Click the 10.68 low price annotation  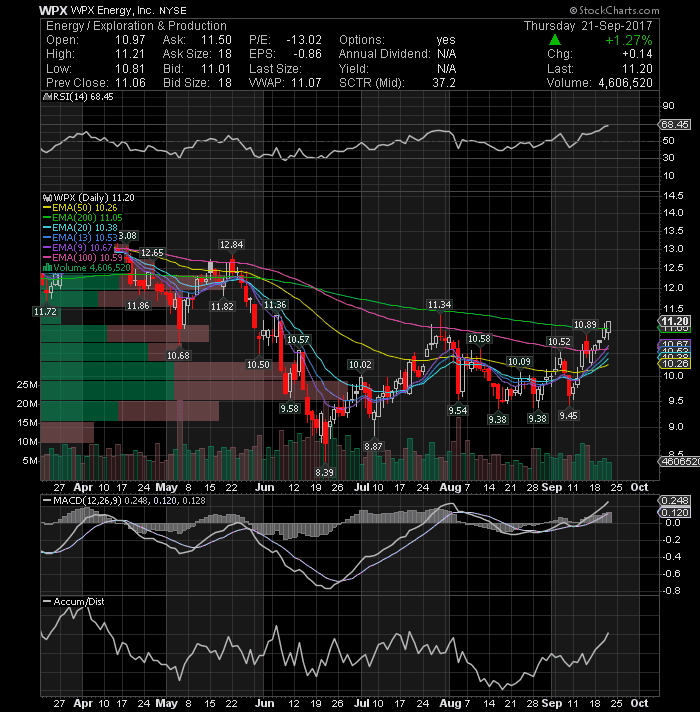click(178, 356)
